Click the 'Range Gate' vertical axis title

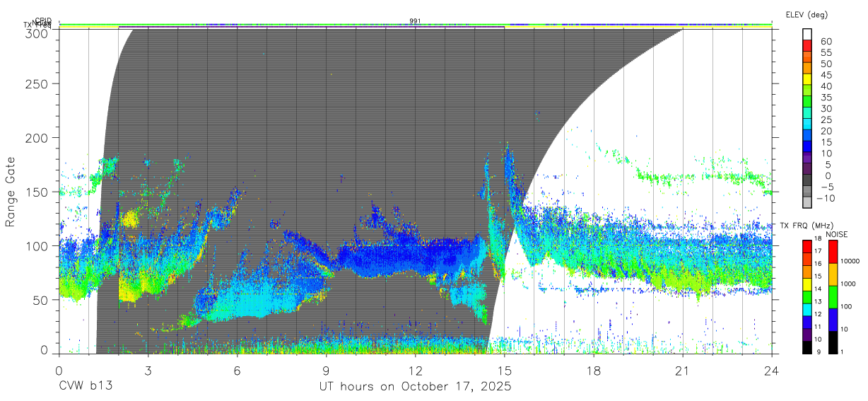(11, 192)
